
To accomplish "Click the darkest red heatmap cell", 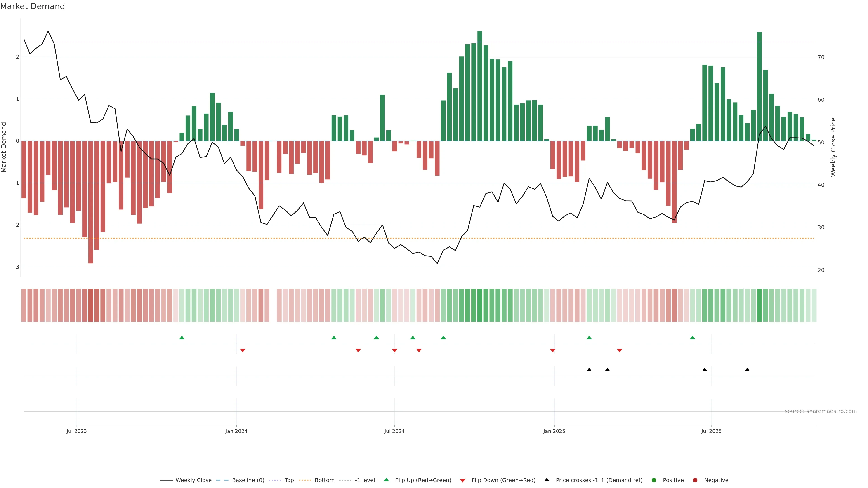I will (x=90, y=305).
